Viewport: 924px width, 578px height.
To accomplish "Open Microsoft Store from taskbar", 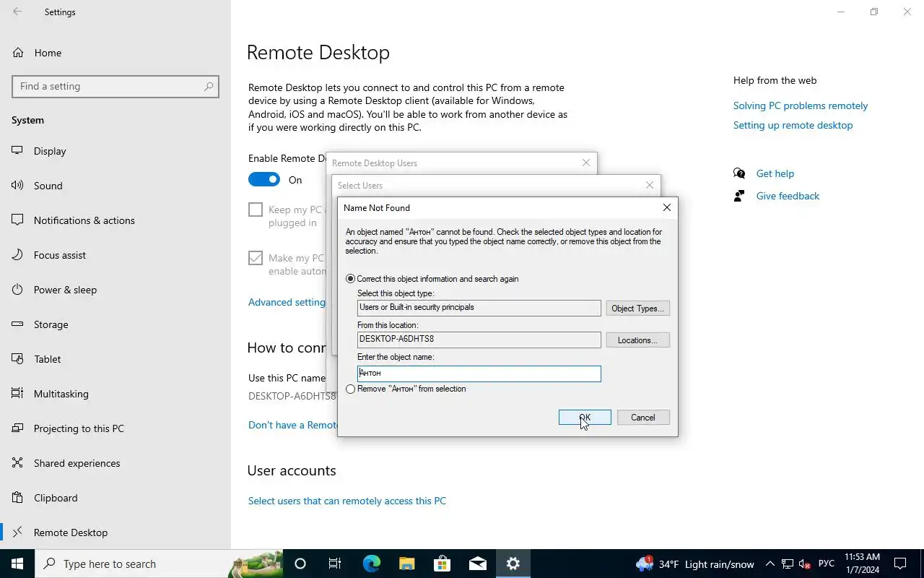I will pyautogui.click(x=442, y=564).
